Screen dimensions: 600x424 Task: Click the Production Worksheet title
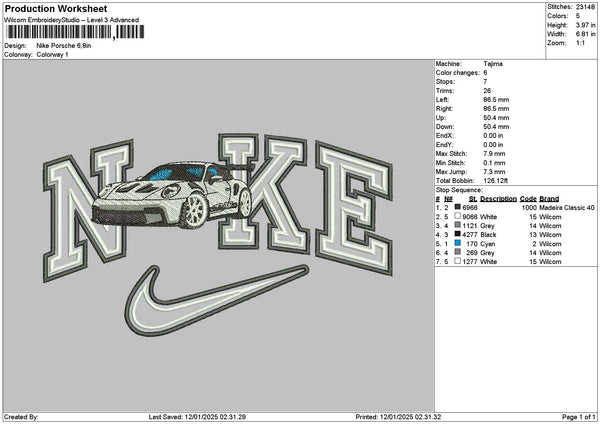[56, 9]
